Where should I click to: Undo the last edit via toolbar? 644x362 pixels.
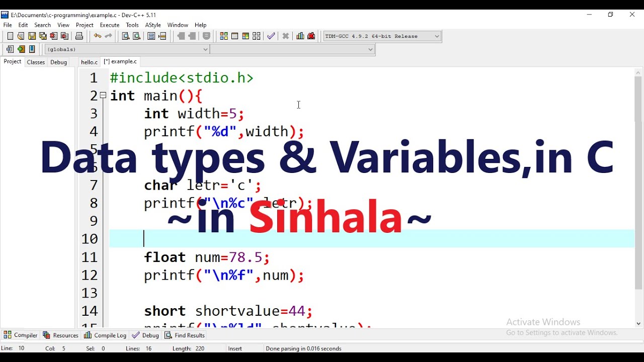pyautogui.click(x=97, y=36)
